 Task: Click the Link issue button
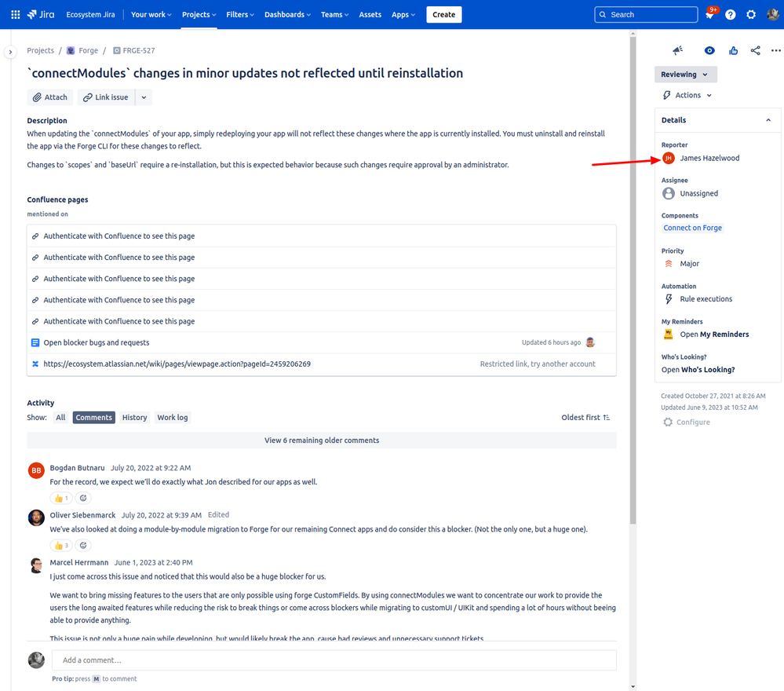tap(106, 97)
